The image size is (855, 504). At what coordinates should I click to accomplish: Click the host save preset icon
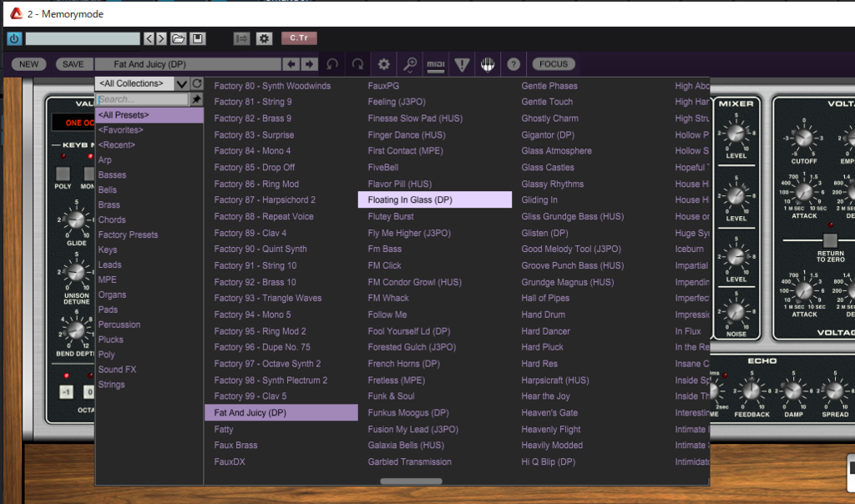click(x=197, y=38)
